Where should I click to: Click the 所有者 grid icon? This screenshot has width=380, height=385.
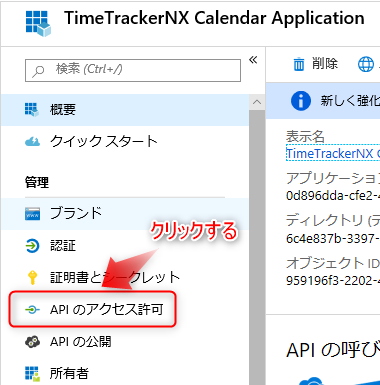click(x=32, y=374)
